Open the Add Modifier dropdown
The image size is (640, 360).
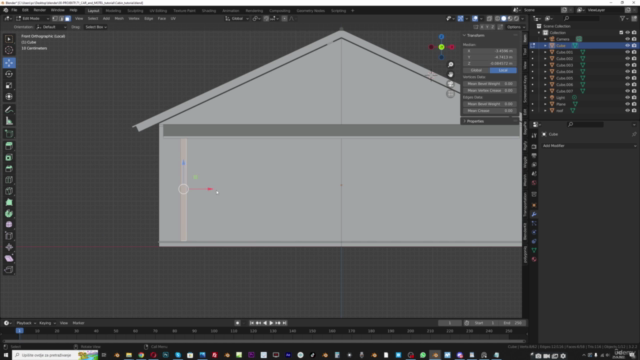[x=589, y=146]
